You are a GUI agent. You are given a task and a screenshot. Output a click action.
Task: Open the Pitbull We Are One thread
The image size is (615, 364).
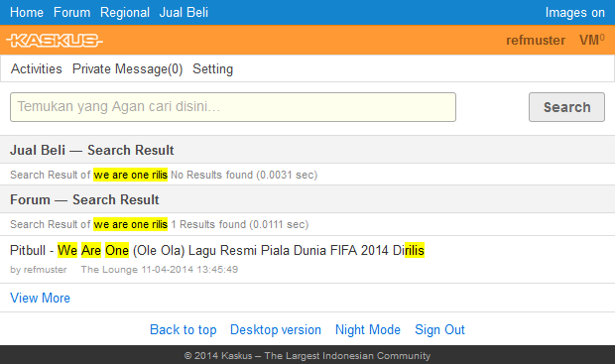[217, 250]
